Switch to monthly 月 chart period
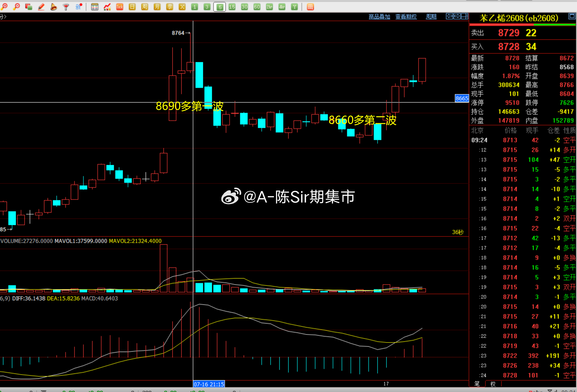The image size is (577, 392). [x=157, y=7]
